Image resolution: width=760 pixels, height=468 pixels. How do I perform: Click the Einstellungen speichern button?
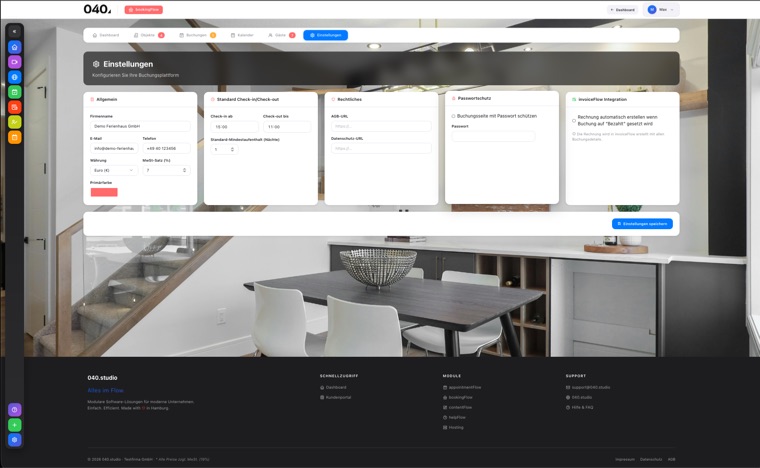coord(642,224)
